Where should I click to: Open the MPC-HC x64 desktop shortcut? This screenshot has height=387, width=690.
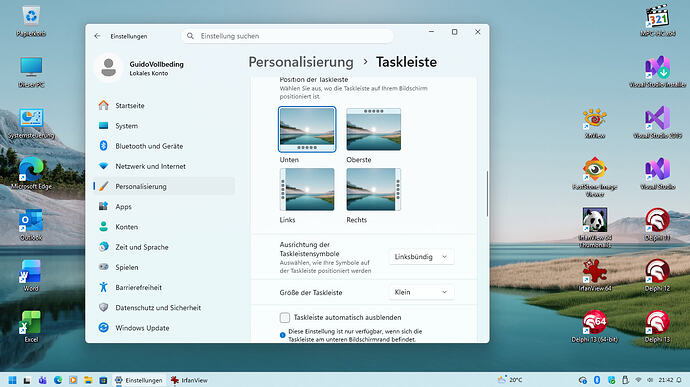click(657, 21)
